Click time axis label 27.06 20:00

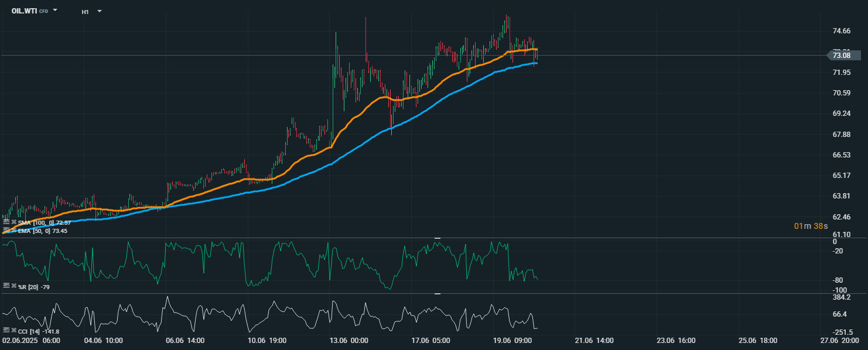click(839, 340)
